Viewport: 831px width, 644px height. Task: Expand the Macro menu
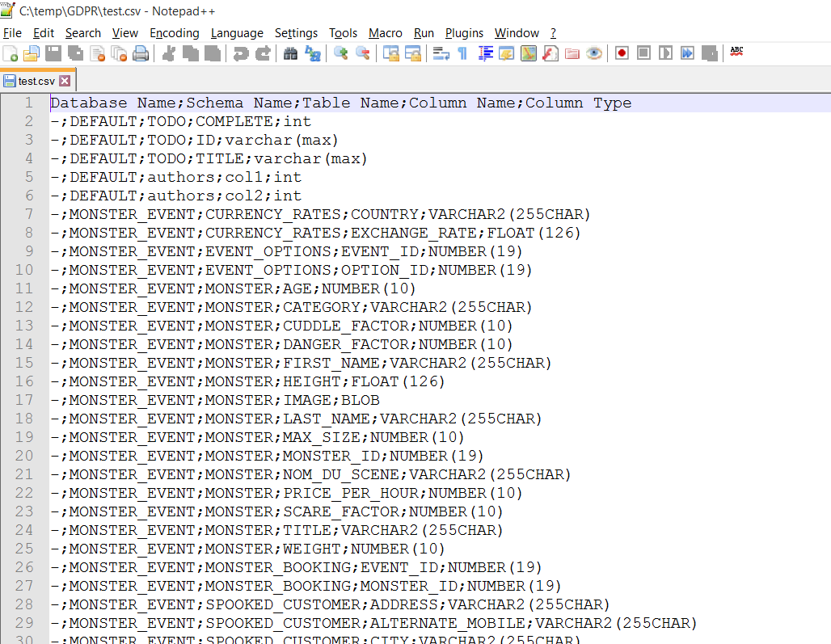point(385,33)
